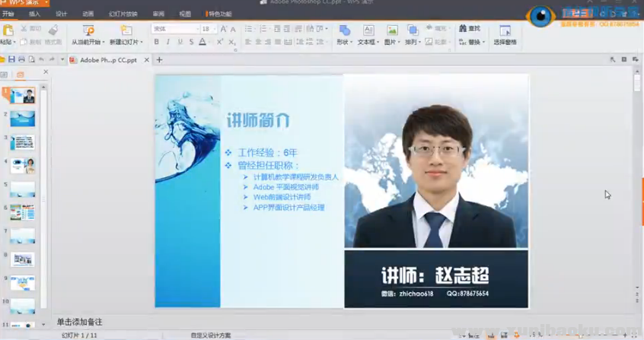Viewport: 644px width, 340px height.
Task: Click the 文本框 text box icon
Action: (368, 31)
